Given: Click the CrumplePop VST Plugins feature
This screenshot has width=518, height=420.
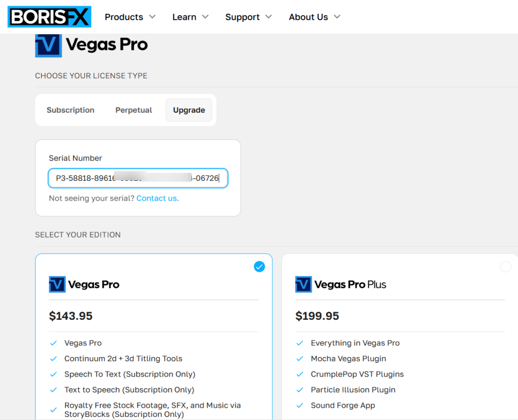Looking at the screenshot, I should pos(357,374).
